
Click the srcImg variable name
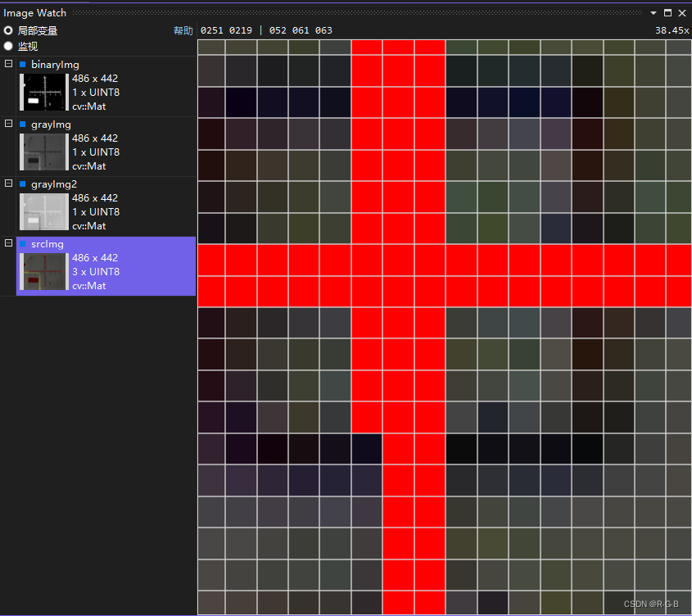click(x=47, y=244)
